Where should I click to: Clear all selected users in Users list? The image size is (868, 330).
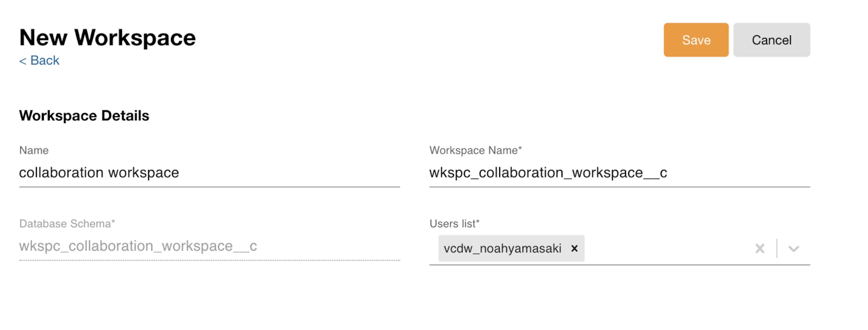(759, 248)
